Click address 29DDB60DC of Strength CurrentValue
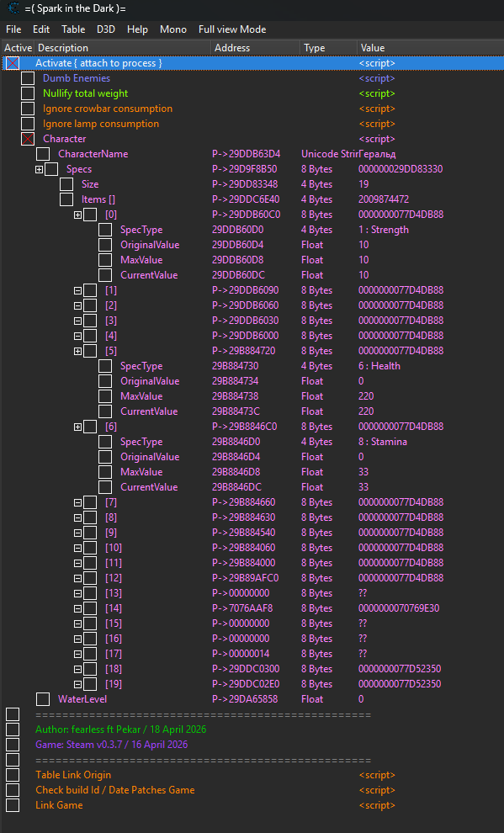 click(238, 275)
